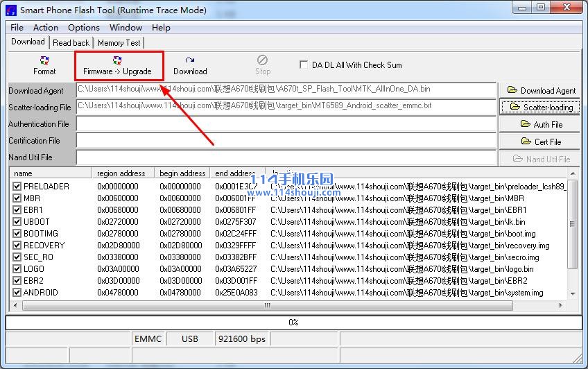588x369 pixels.
Task: Open the Options menu
Action: point(84,28)
